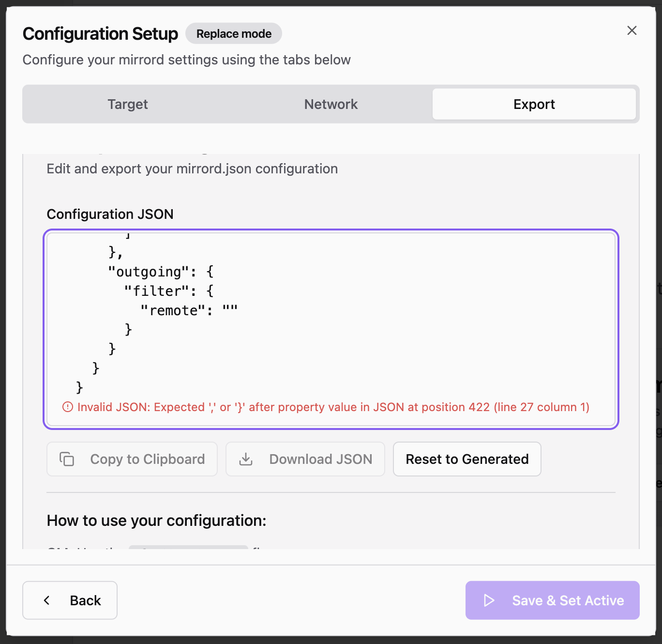
Task: Click the copy icon beside Copy to Clipboard
Action: coord(67,459)
